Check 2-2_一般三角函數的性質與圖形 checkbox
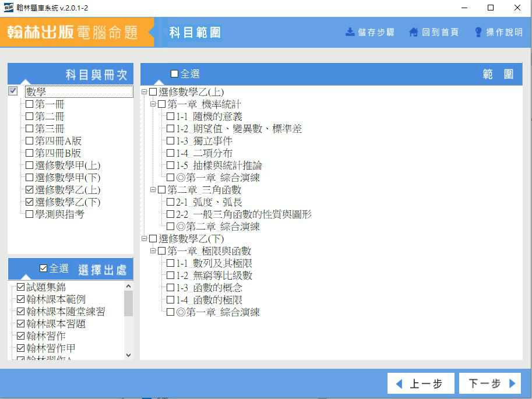The width and height of the screenshot is (532, 399). point(170,214)
